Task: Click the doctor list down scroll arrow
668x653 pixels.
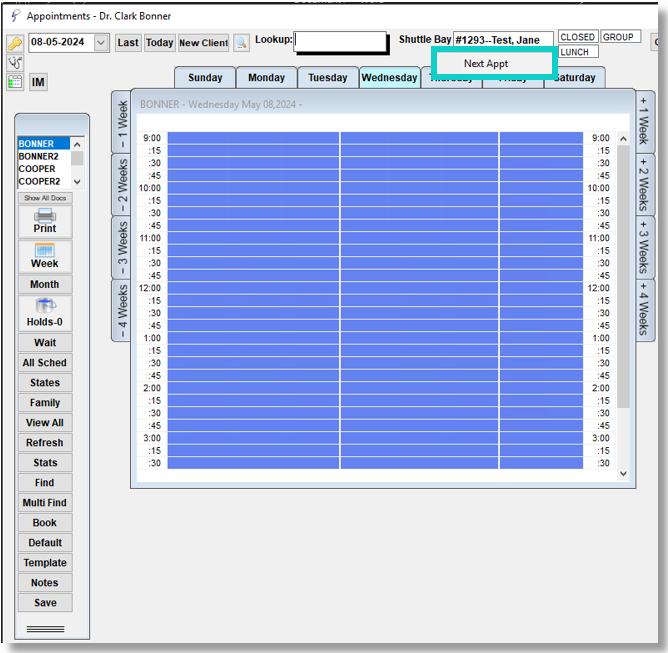Action: click(77, 182)
